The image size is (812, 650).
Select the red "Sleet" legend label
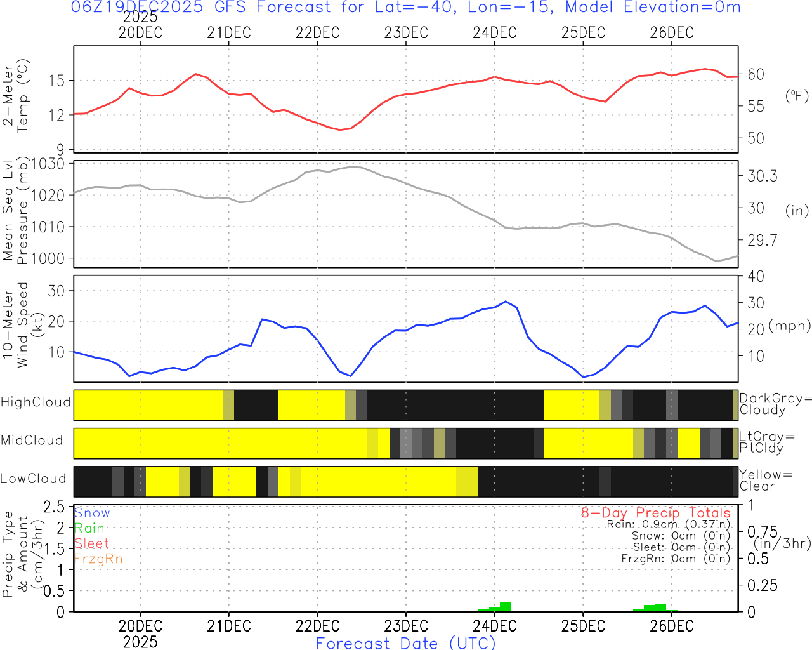pyautogui.click(x=91, y=543)
